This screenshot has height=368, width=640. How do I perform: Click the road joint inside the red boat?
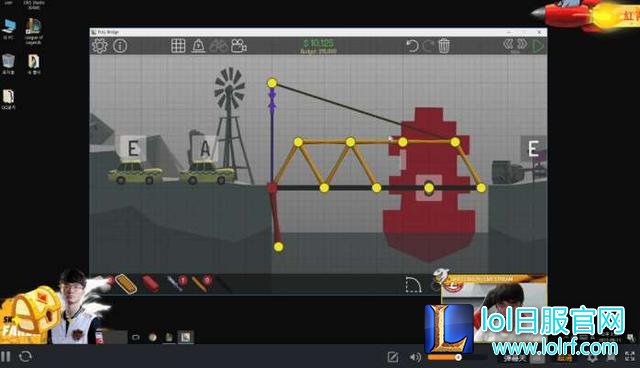429,188
